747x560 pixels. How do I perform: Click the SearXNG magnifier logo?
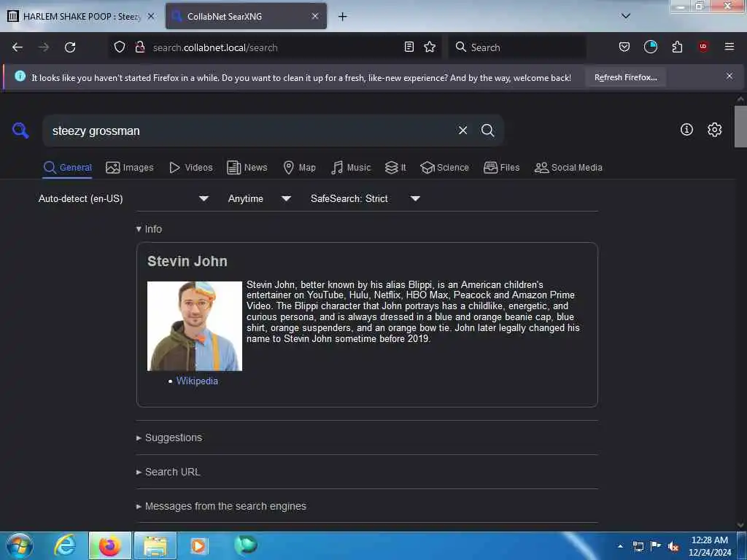tap(20, 130)
